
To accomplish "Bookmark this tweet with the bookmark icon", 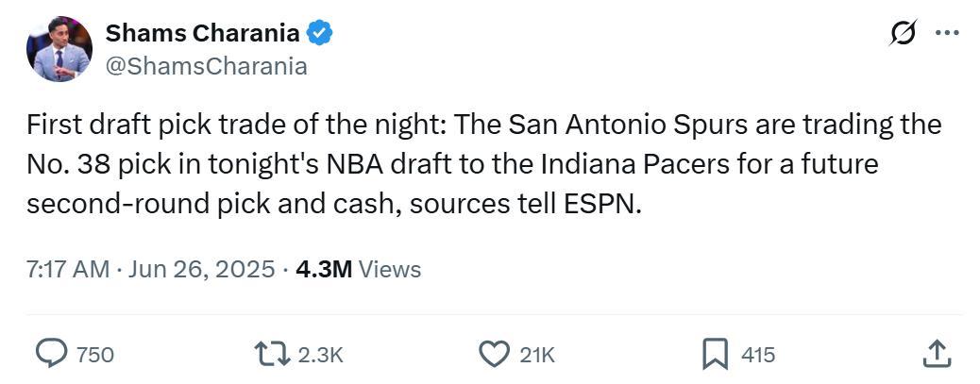I will click(x=716, y=354).
